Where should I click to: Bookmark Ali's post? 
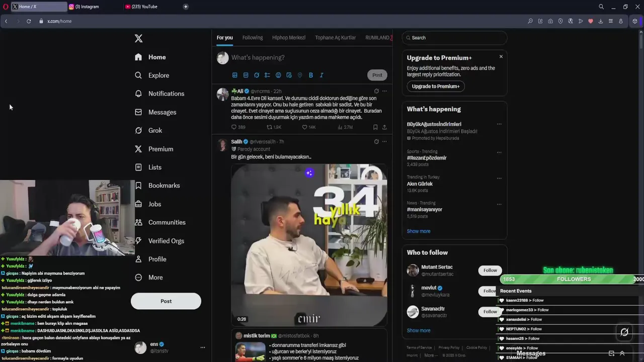pyautogui.click(x=375, y=127)
